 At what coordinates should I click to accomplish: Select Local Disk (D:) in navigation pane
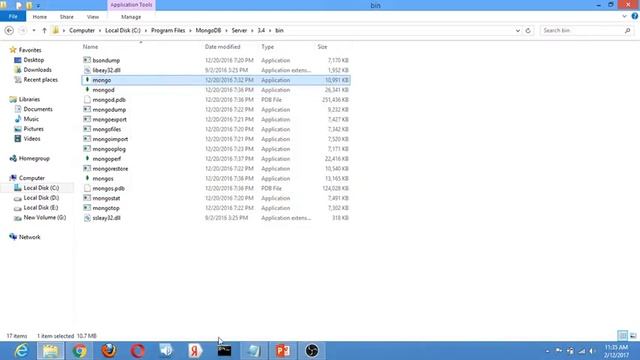(x=41, y=198)
